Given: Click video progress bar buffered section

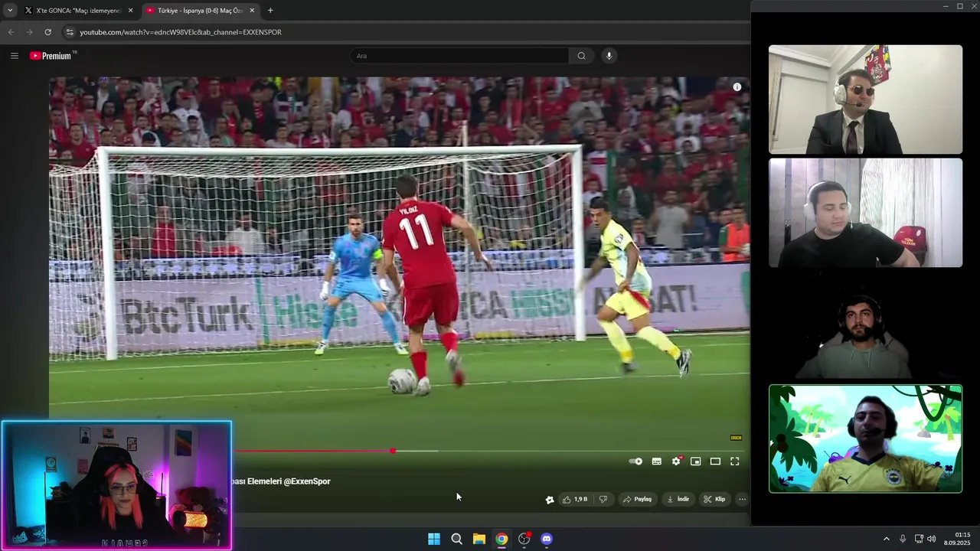Looking at the screenshot, I should click(x=417, y=451).
